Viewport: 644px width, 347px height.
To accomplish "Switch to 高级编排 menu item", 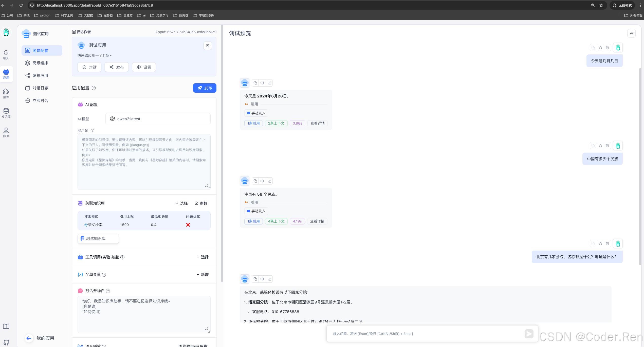I will pos(40,63).
